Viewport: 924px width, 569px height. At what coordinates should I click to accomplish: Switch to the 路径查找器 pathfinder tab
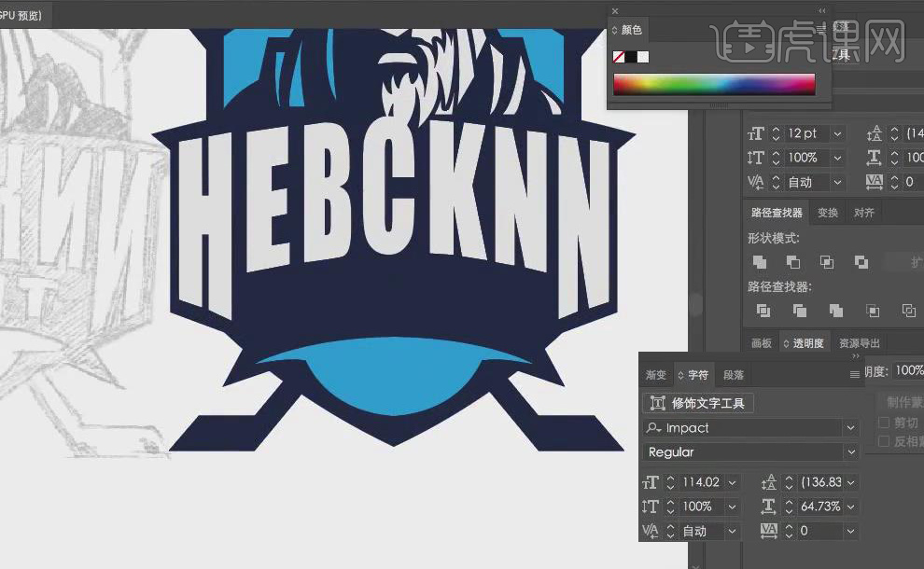click(777, 213)
